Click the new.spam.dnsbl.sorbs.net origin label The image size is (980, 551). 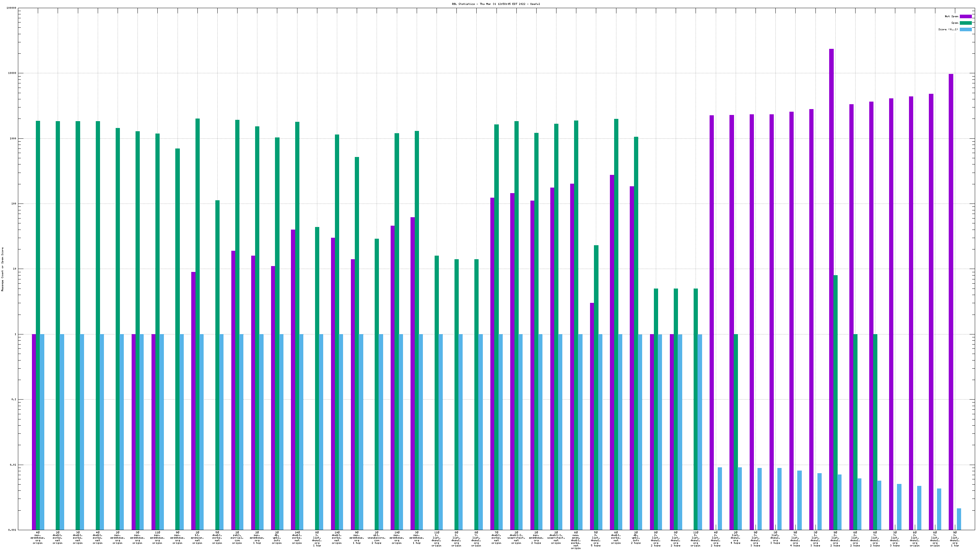[576, 540]
